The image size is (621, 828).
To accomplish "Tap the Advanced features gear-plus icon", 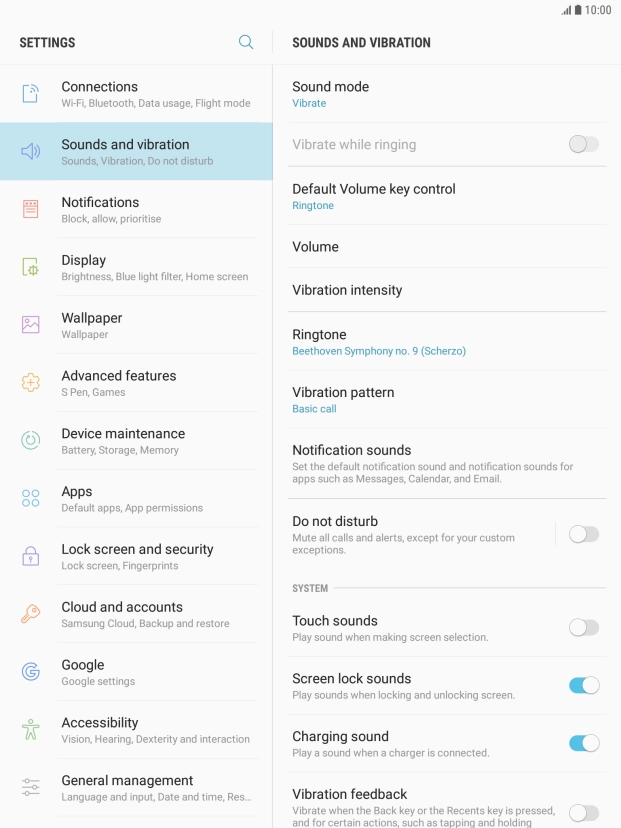I will pos(31,382).
